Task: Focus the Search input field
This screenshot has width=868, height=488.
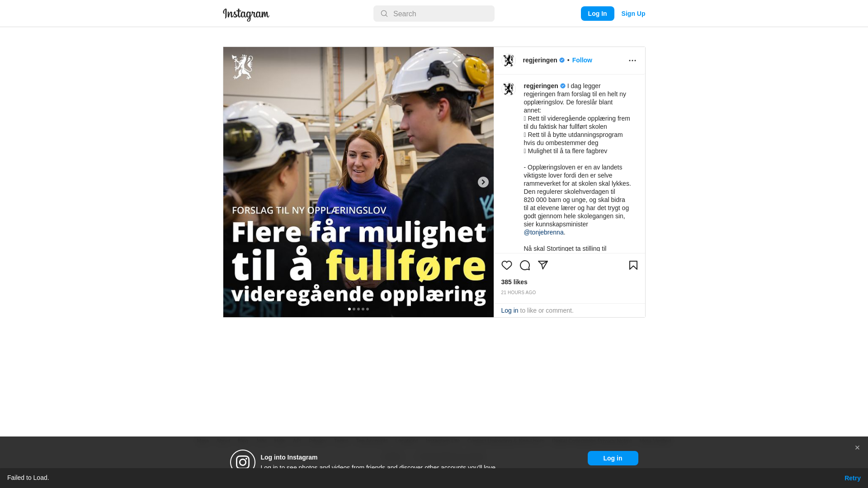Action: pos(434,14)
